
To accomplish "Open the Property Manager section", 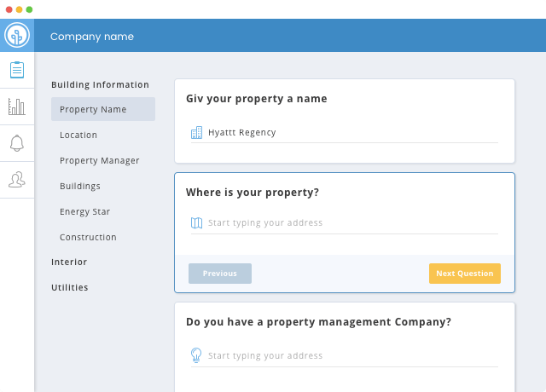I will pyautogui.click(x=100, y=160).
